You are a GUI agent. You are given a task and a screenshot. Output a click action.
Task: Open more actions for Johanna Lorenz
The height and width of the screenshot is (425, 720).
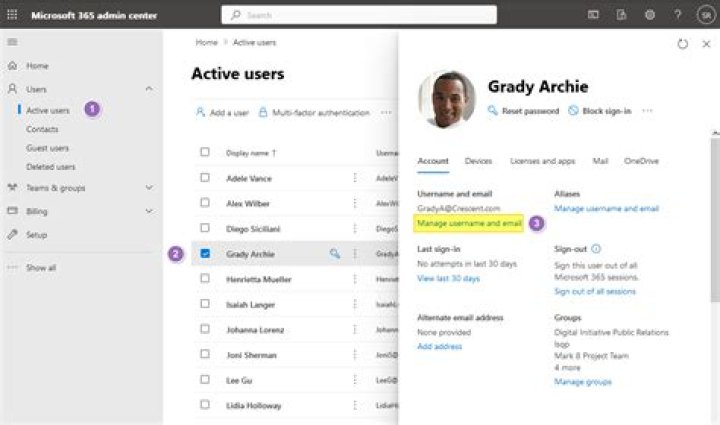click(x=355, y=329)
